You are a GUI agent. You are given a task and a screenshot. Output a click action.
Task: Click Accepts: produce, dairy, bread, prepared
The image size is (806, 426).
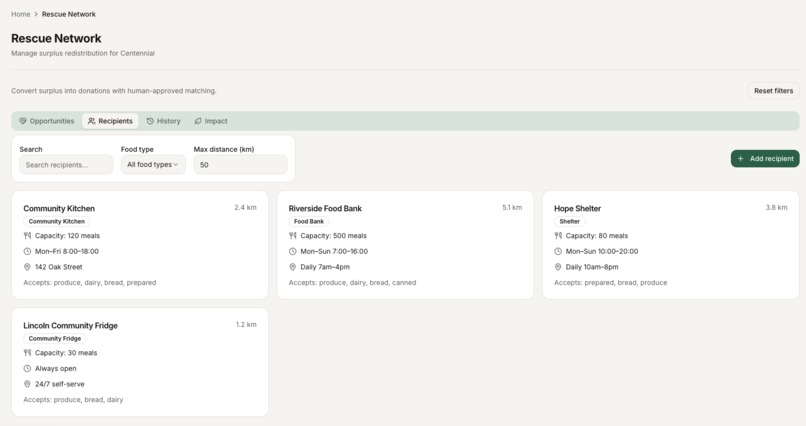89,283
